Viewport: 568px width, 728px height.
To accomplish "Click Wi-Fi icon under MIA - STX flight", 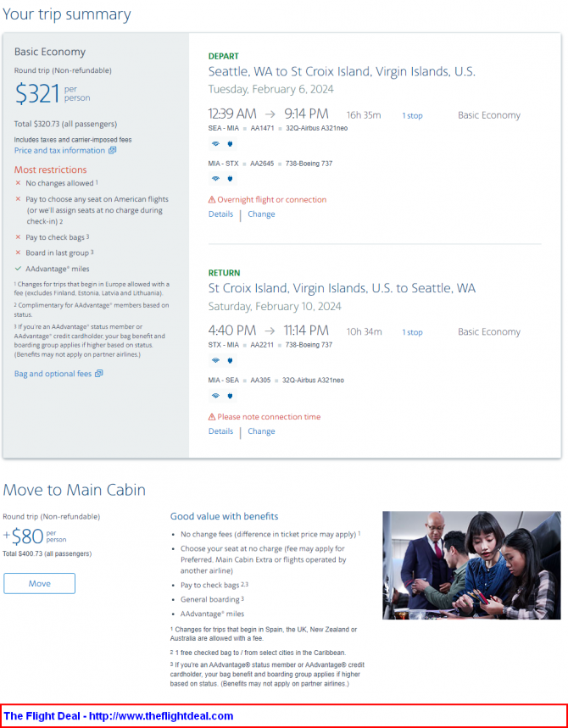I will [215, 179].
